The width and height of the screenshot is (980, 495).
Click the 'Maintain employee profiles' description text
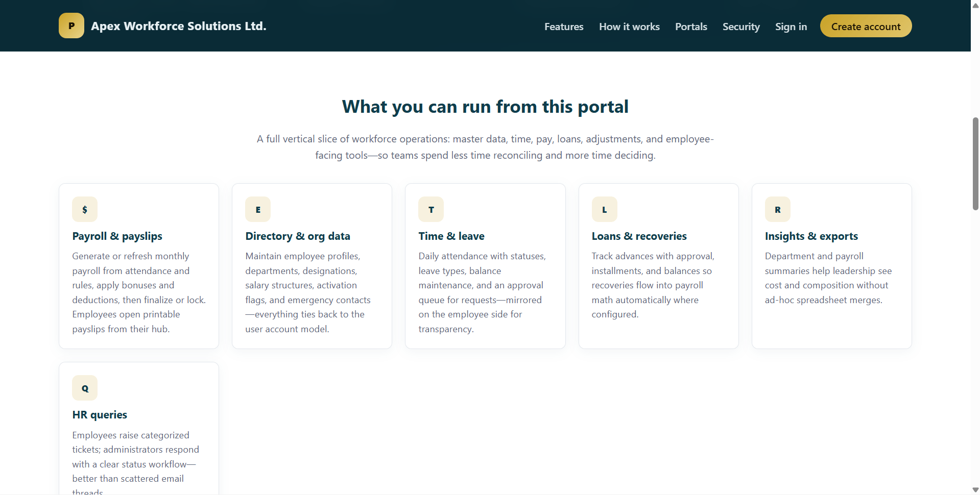tap(308, 292)
